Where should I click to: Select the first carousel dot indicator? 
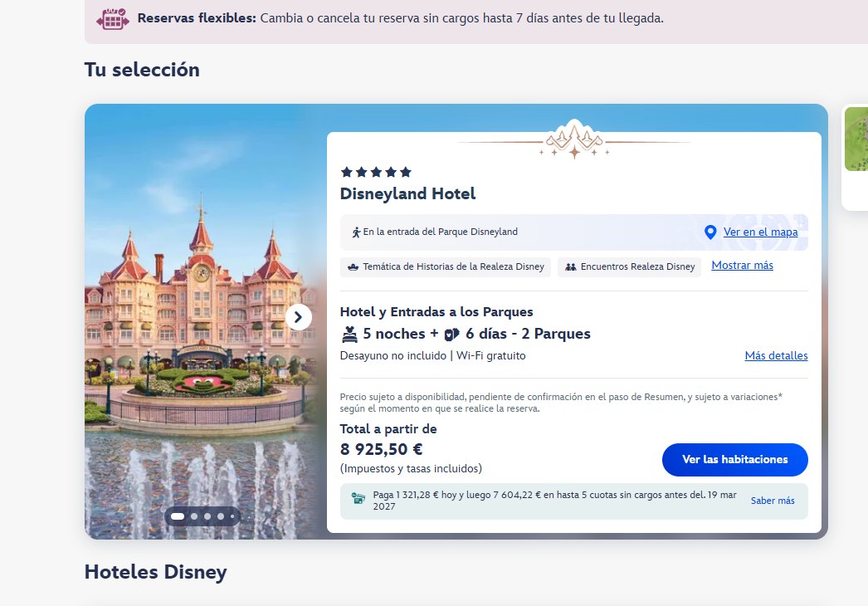pyautogui.click(x=178, y=516)
